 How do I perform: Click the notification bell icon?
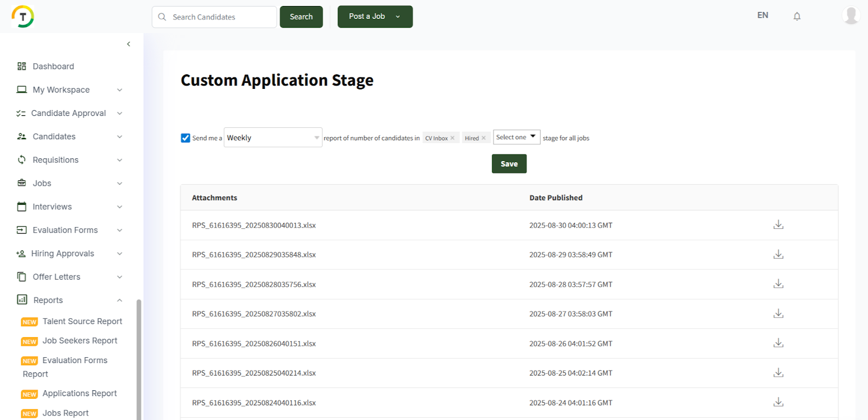pyautogui.click(x=797, y=16)
